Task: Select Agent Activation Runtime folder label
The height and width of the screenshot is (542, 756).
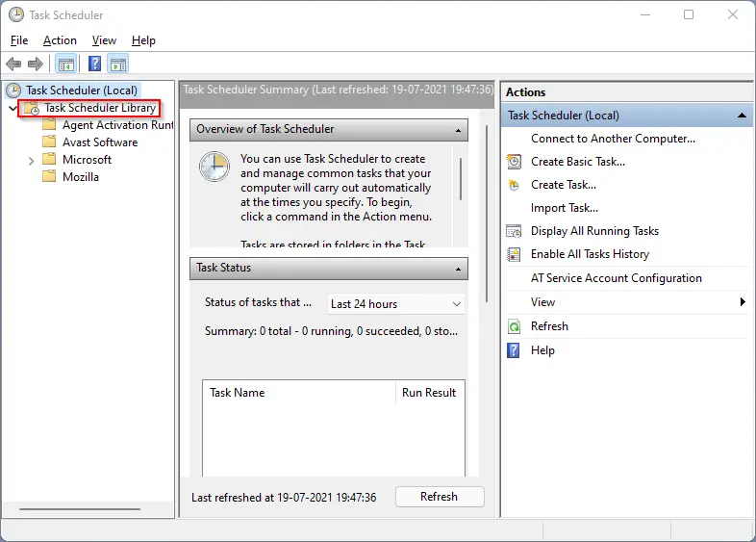Action: (x=117, y=125)
